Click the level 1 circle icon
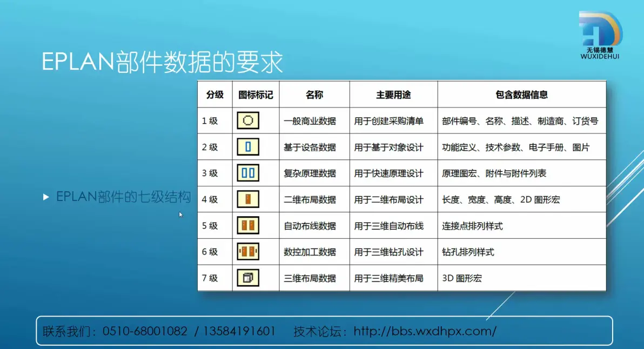644x349 pixels. pyautogui.click(x=248, y=120)
